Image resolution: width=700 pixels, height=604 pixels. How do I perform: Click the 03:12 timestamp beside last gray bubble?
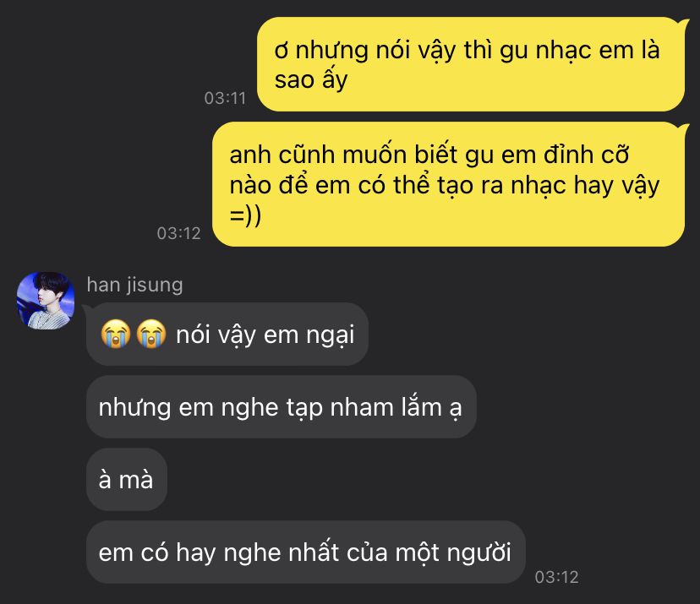click(556, 577)
